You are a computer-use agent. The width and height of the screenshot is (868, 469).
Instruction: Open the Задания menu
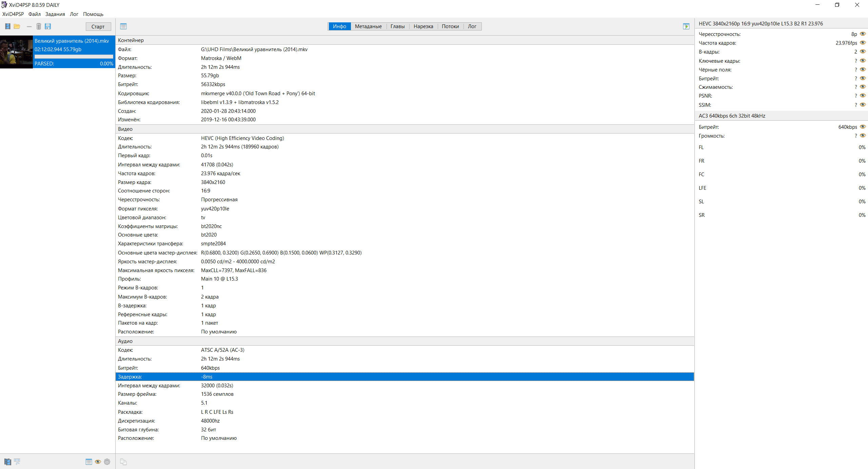[55, 14]
